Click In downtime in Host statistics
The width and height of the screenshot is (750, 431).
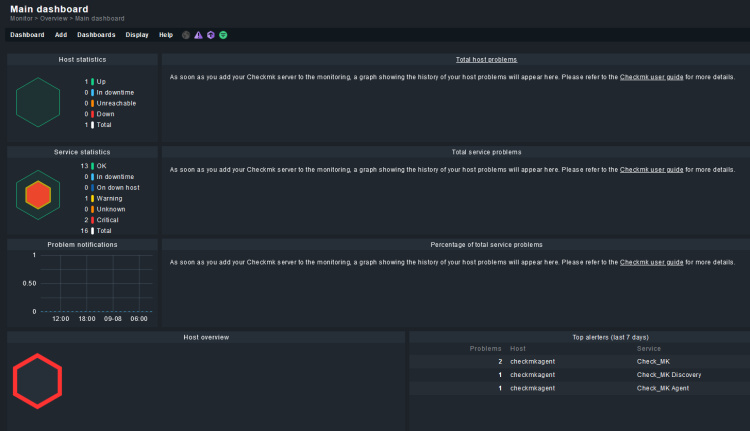coord(115,92)
